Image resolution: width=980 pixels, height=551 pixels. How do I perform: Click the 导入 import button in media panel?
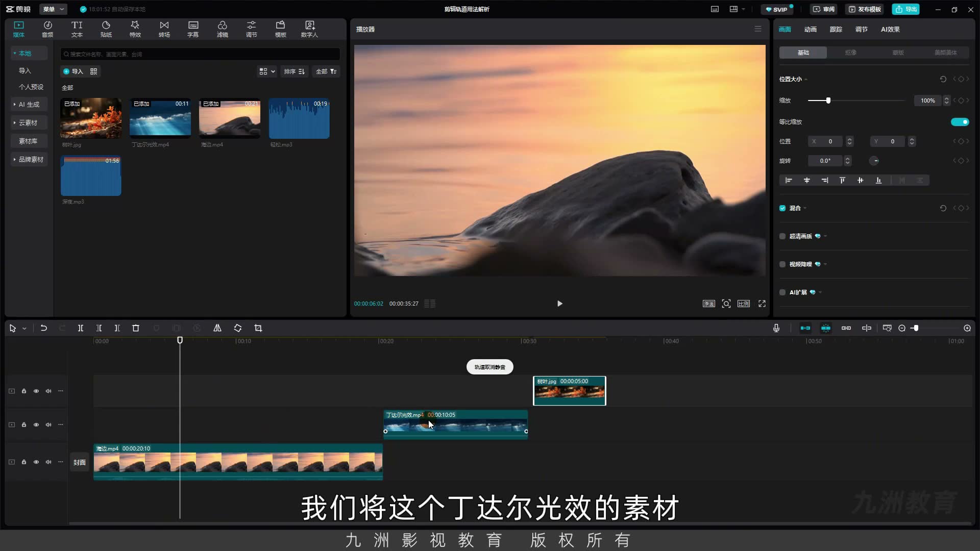point(73,71)
